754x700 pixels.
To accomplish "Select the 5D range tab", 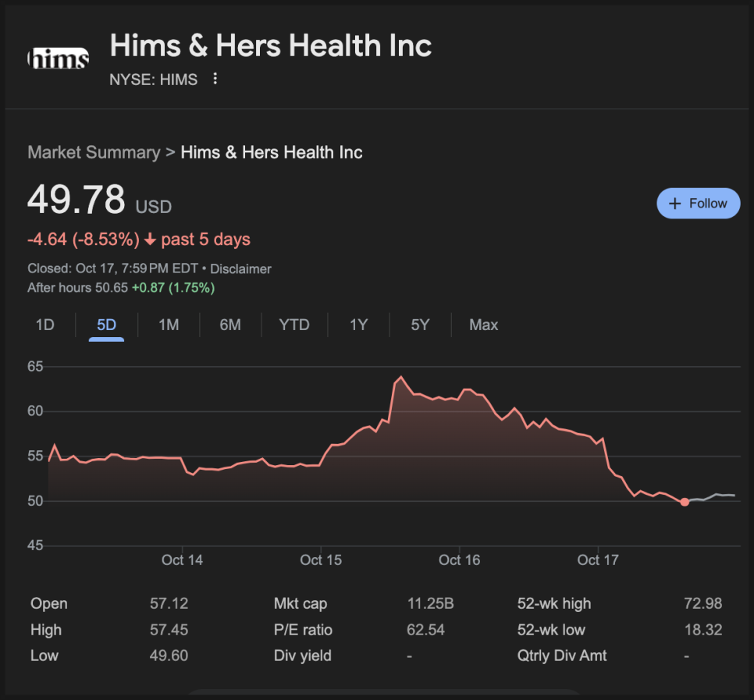I will (x=106, y=325).
